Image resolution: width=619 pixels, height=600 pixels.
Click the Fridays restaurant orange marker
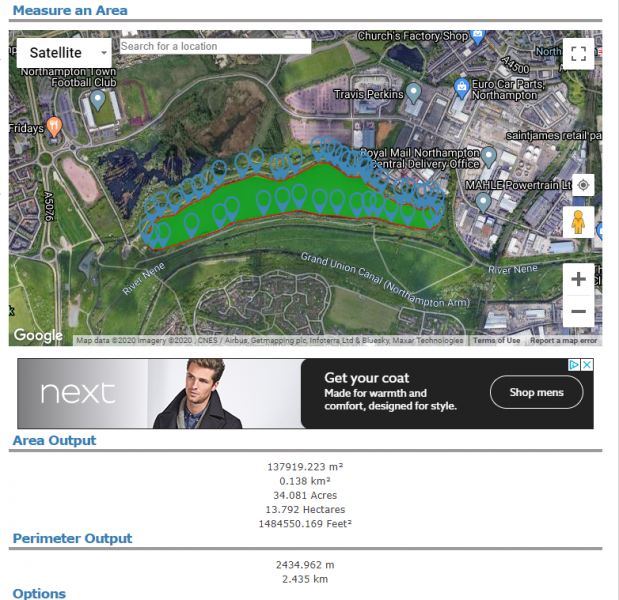point(54,127)
